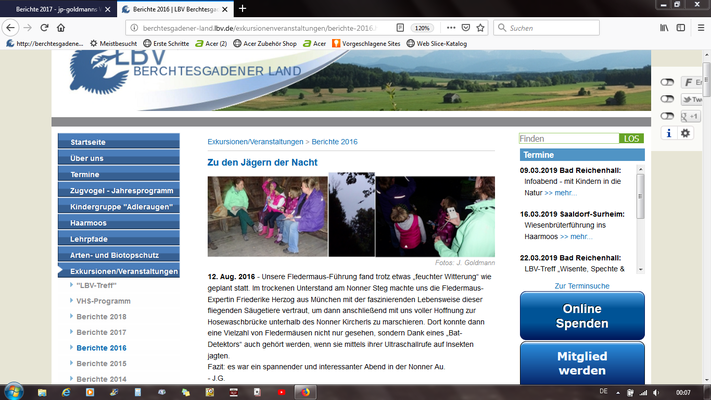Enable the Twitter share toggle
The image size is (711, 400).
coord(667,99)
